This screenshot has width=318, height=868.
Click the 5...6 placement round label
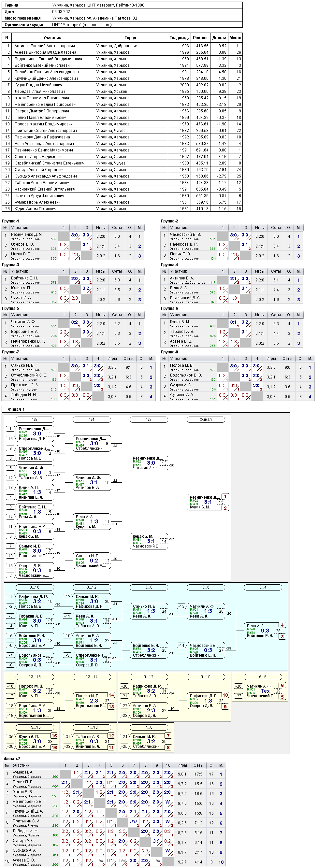(263, 677)
